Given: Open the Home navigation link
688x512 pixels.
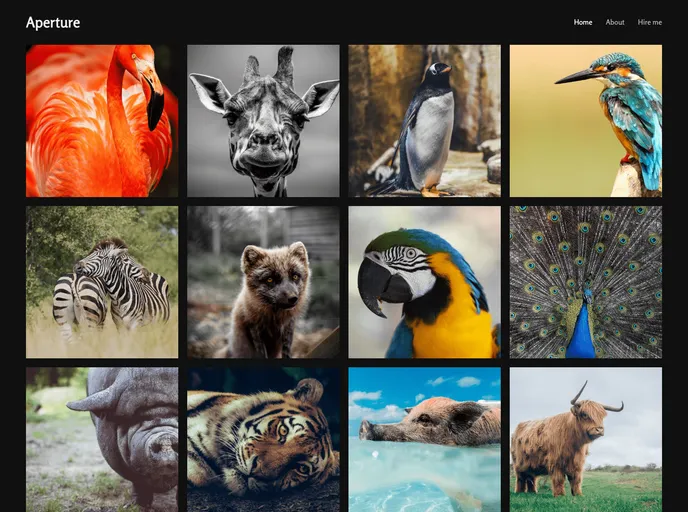Looking at the screenshot, I should (583, 22).
